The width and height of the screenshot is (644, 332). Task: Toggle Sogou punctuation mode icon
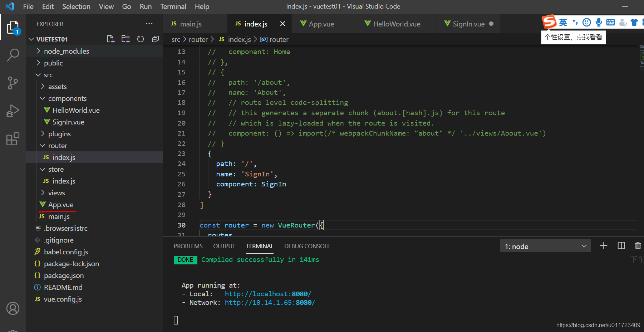click(x=575, y=23)
